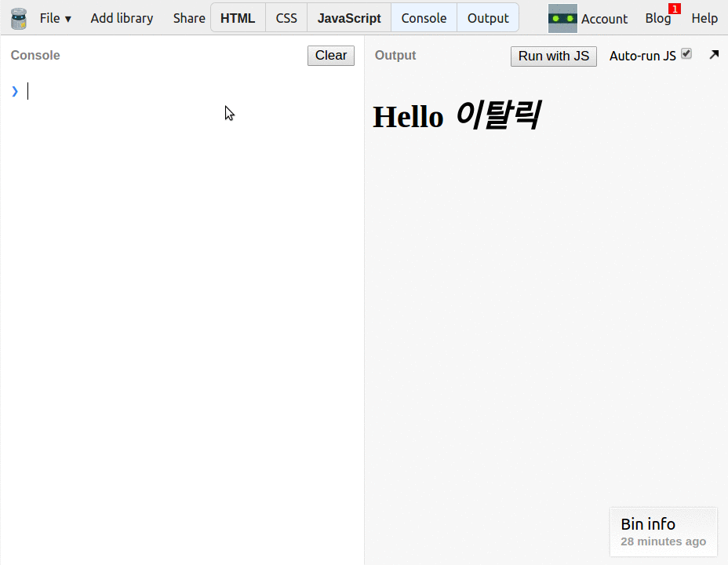The height and width of the screenshot is (565, 728).
Task: Click the JS Bin logo icon
Action: tap(17, 17)
